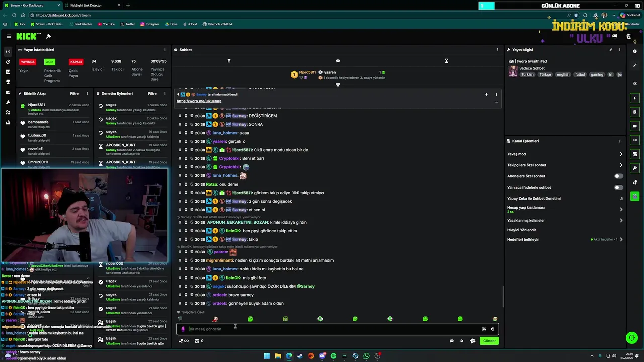
Task: Click Filtre in Etkinlik Akışı panel
Action: coord(74,93)
